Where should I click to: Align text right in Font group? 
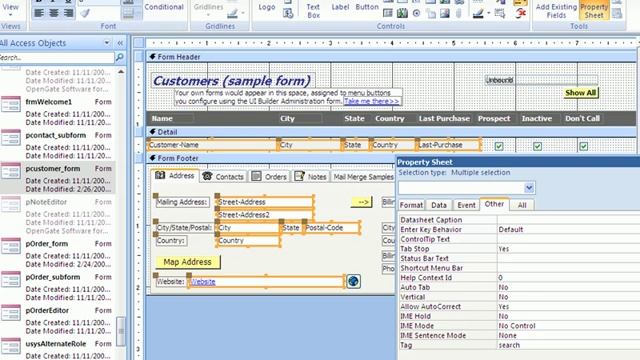point(68,13)
